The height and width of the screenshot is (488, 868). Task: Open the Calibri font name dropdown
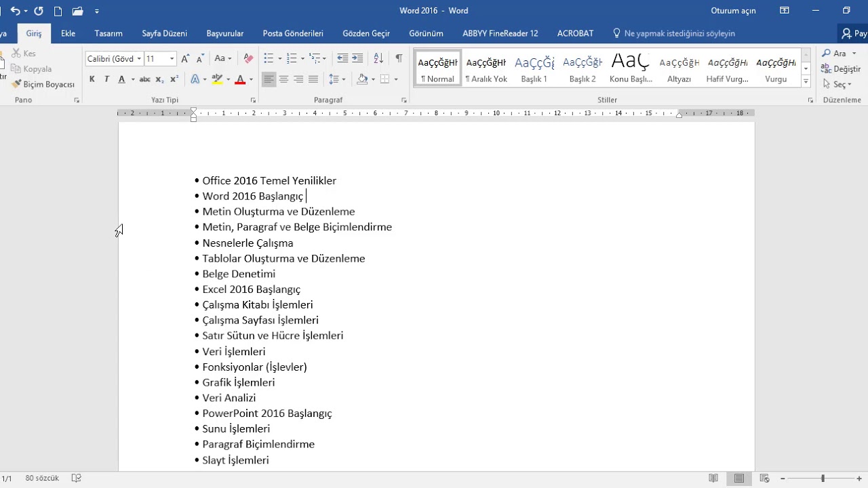[x=139, y=59]
